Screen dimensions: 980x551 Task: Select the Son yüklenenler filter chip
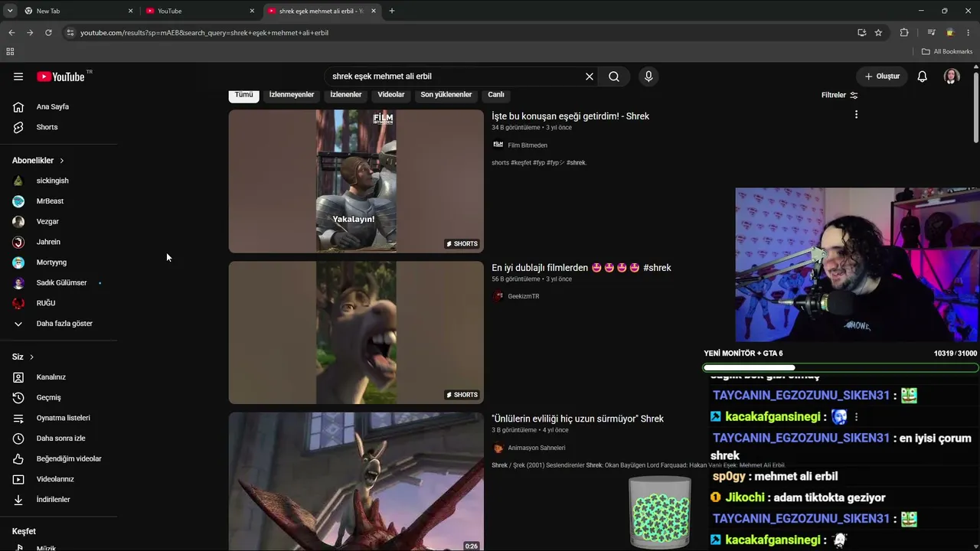tap(446, 95)
